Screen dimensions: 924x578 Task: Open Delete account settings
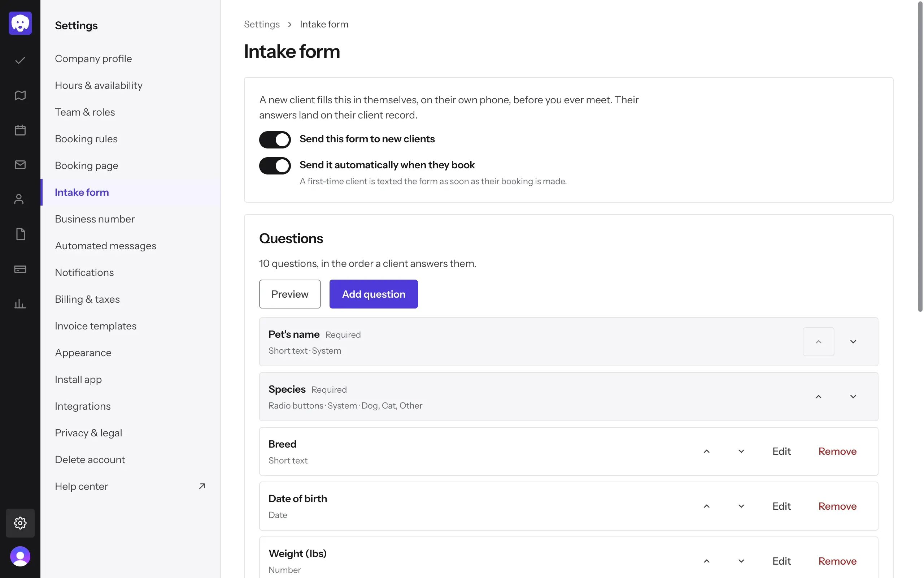(131, 460)
